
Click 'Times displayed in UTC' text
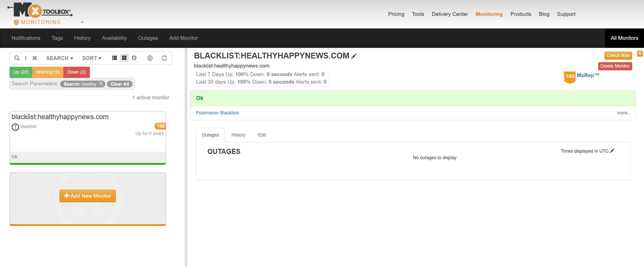pyautogui.click(x=584, y=151)
